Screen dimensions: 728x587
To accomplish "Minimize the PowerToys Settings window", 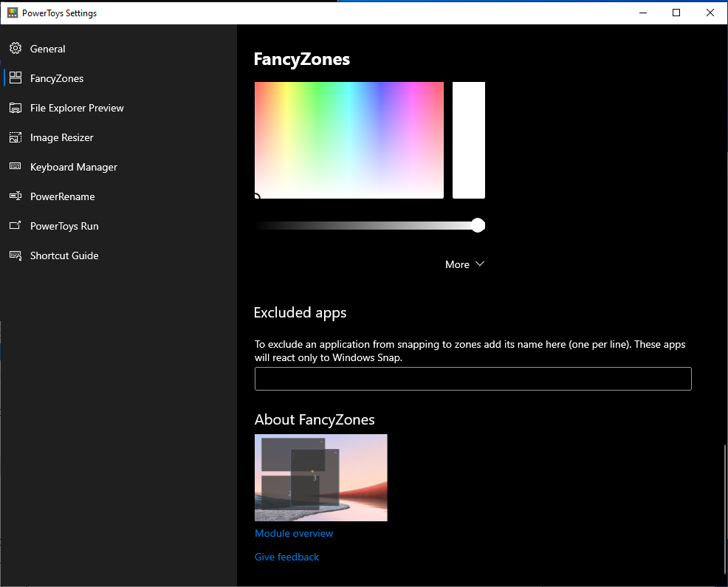I will click(643, 13).
